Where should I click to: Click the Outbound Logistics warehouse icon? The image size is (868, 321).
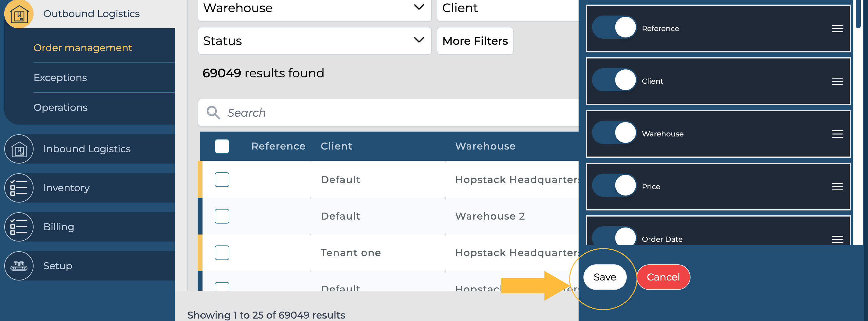point(19,14)
